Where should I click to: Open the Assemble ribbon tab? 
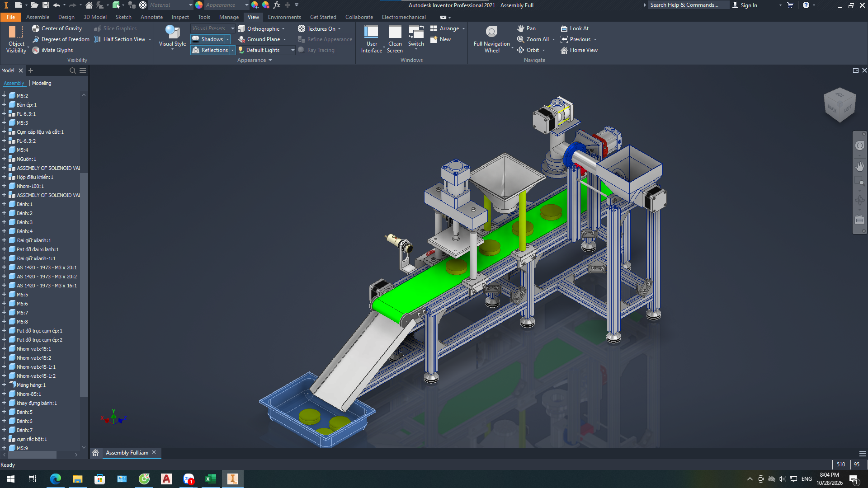click(38, 17)
